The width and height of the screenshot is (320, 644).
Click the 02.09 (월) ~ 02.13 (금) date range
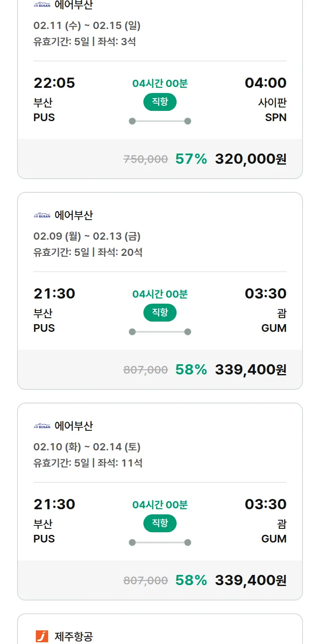(87, 236)
